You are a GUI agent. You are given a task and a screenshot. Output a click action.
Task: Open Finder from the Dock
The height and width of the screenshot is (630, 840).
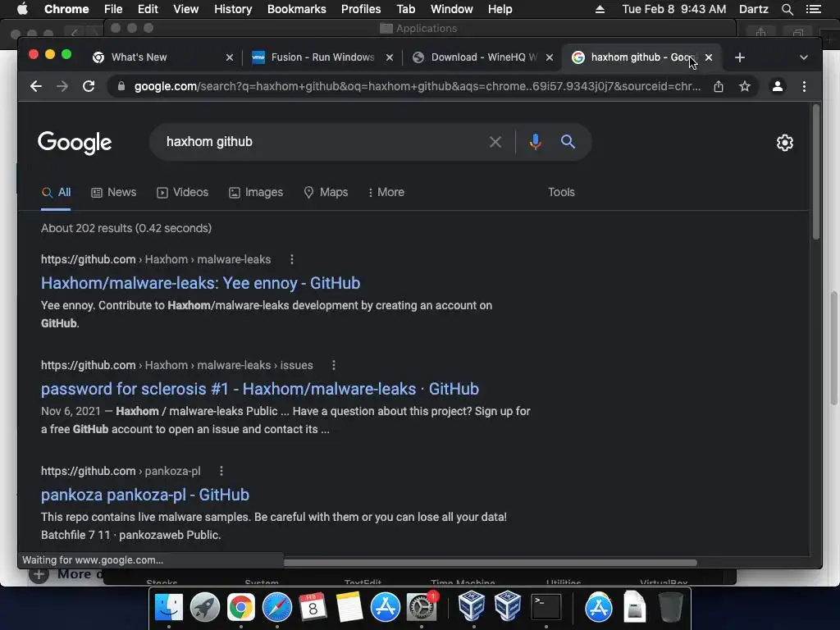[169, 607]
